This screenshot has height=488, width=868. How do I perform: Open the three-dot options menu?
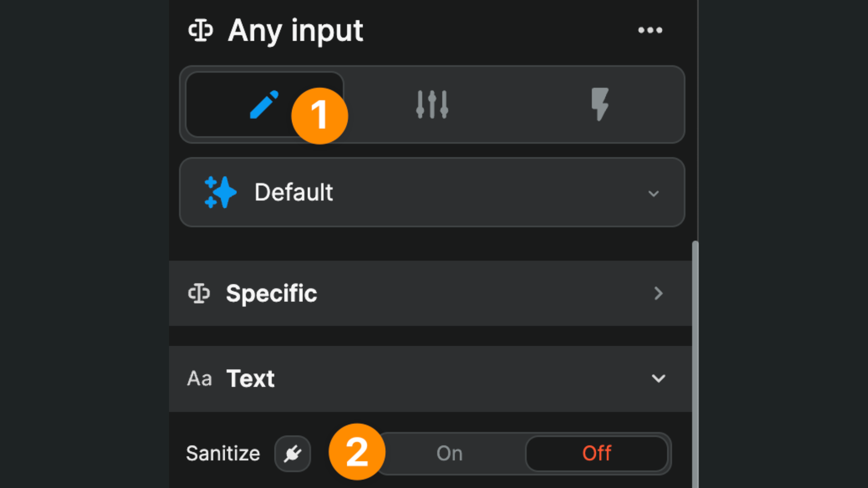(651, 30)
